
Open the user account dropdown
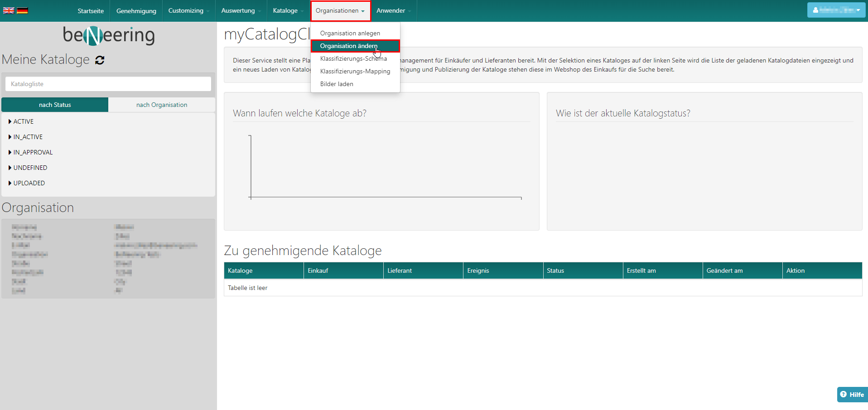pos(836,10)
